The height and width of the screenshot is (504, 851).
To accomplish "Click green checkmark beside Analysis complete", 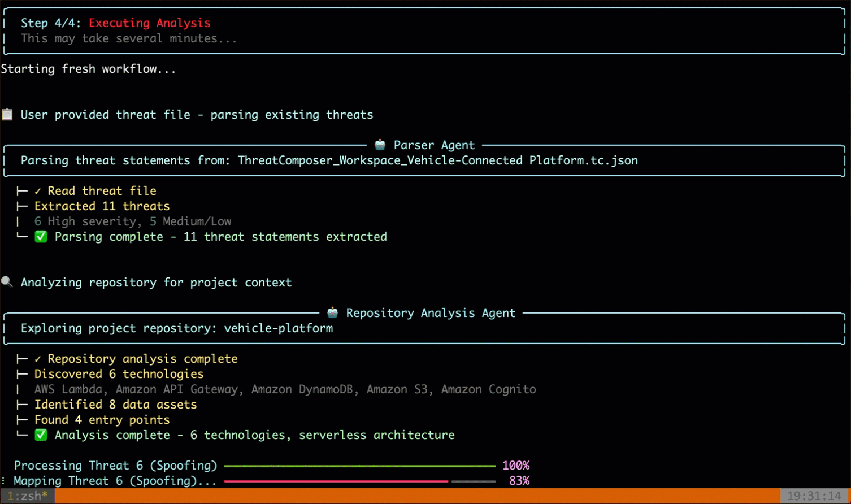I will pyautogui.click(x=41, y=435).
